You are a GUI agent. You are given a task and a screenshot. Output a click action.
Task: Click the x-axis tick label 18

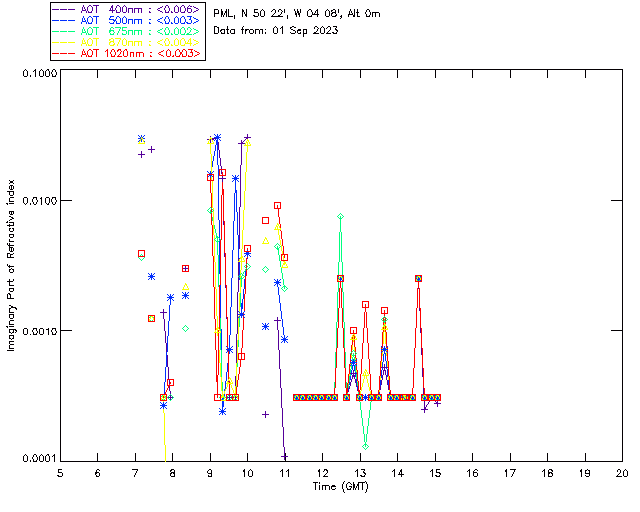[x=547, y=473]
